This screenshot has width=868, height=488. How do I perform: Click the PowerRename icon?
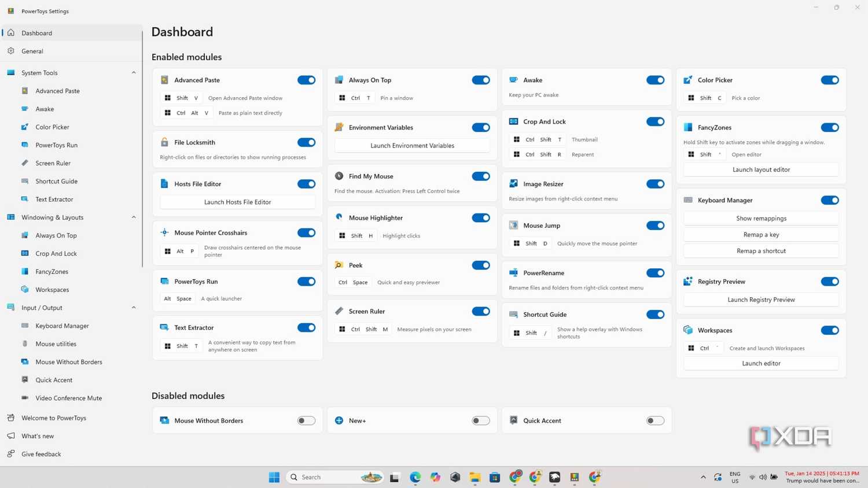tap(513, 273)
